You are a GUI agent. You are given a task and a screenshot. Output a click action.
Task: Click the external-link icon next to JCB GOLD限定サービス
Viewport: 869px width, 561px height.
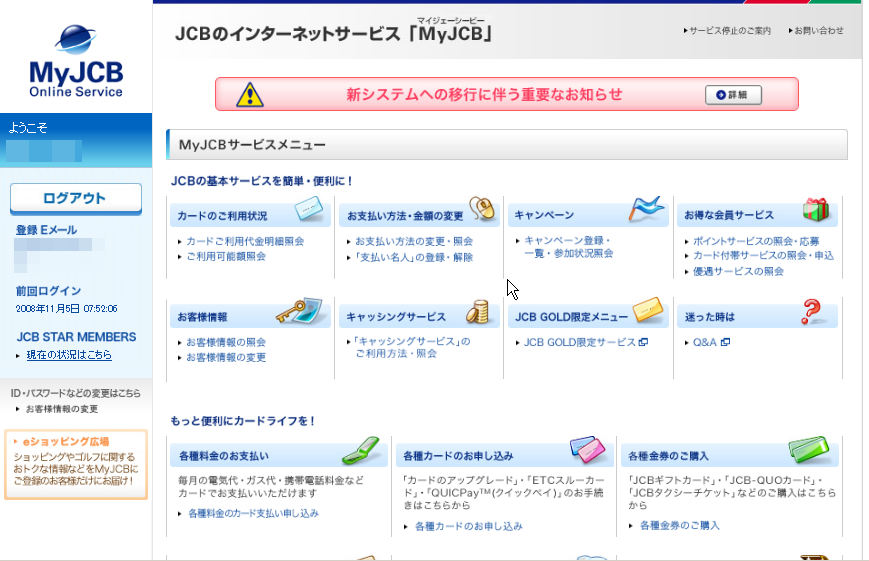643,343
